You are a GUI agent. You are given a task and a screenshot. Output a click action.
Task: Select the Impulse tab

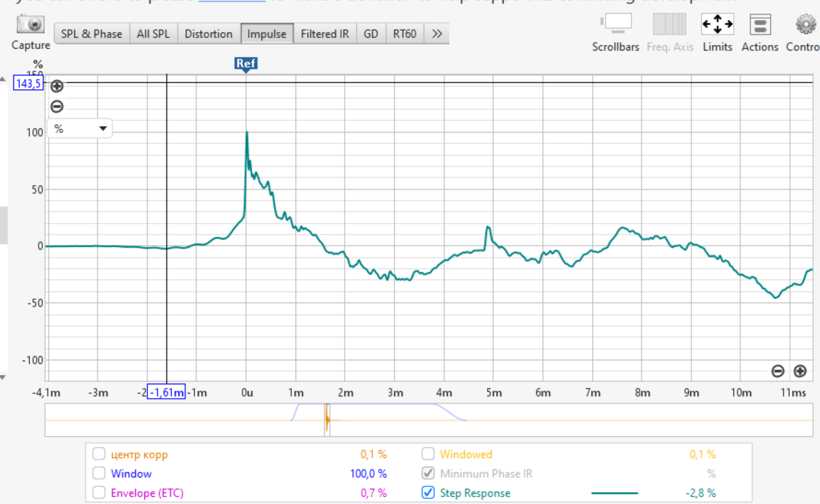(x=267, y=34)
